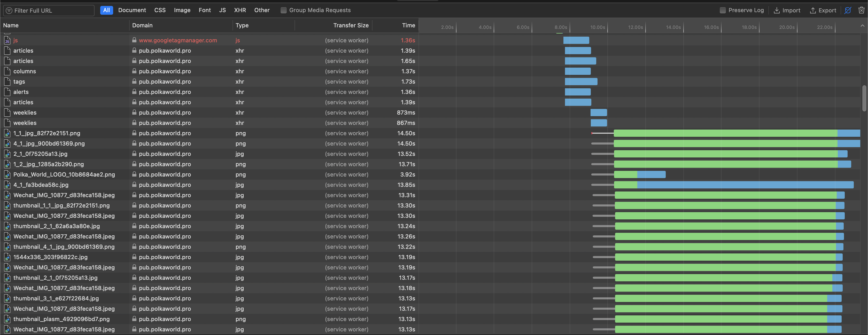
Task: Click the JS file icon for googletagmanager
Action: pyautogui.click(x=7, y=41)
